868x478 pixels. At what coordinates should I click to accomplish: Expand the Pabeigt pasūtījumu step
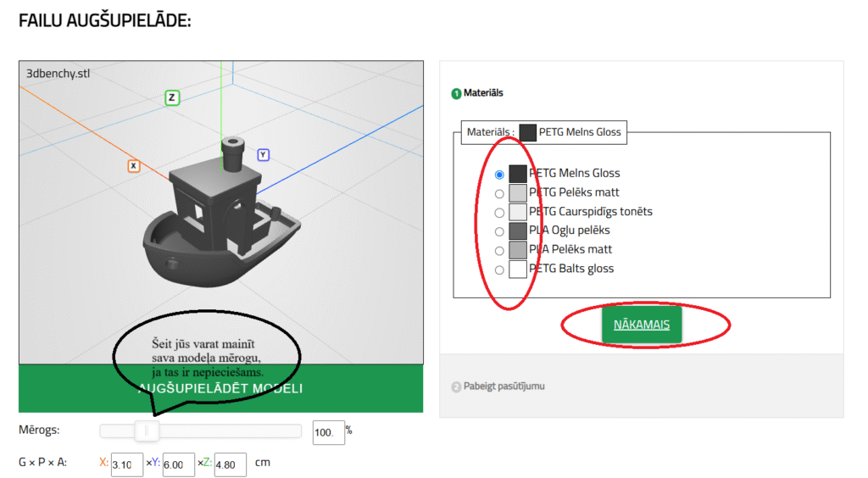504,386
